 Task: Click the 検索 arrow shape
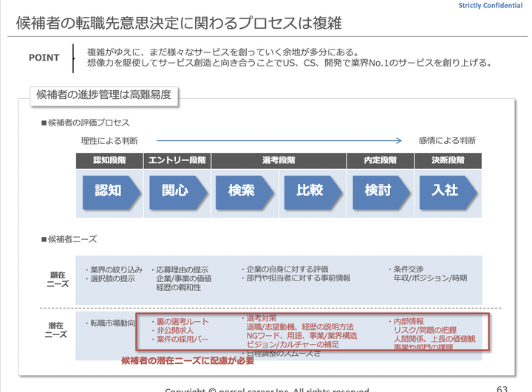pyautogui.click(x=245, y=192)
